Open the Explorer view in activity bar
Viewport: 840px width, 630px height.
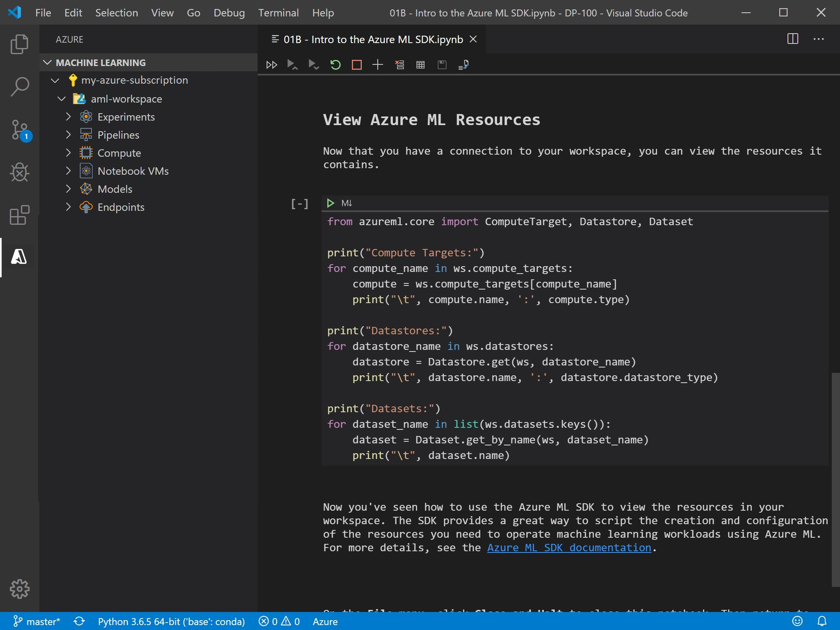pyautogui.click(x=19, y=44)
